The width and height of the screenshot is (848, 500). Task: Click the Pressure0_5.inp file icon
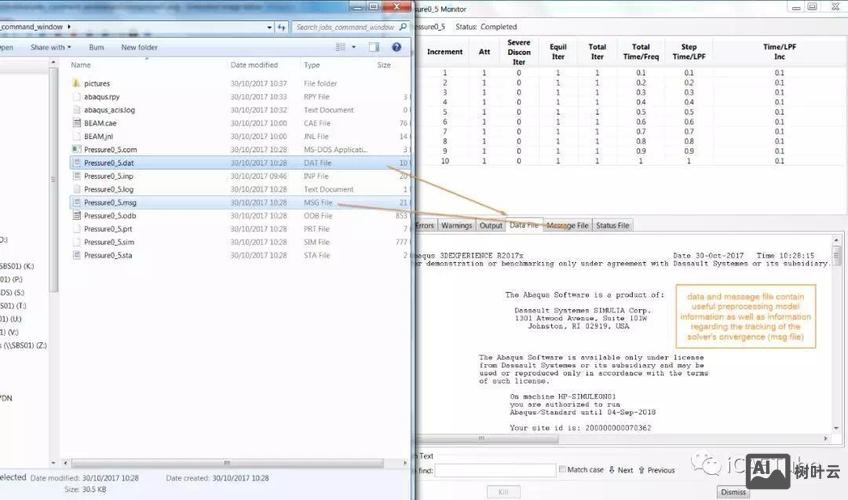76,176
